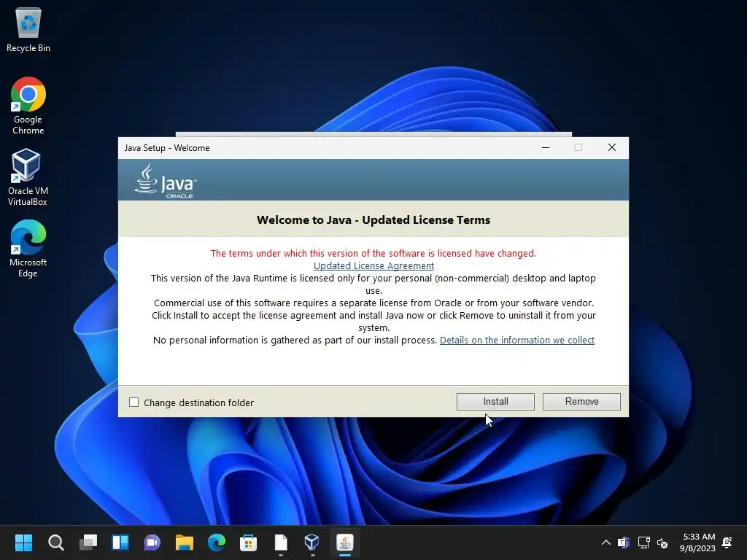
Task: Launch Microsoft Edge from the taskbar
Action: tap(216, 542)
